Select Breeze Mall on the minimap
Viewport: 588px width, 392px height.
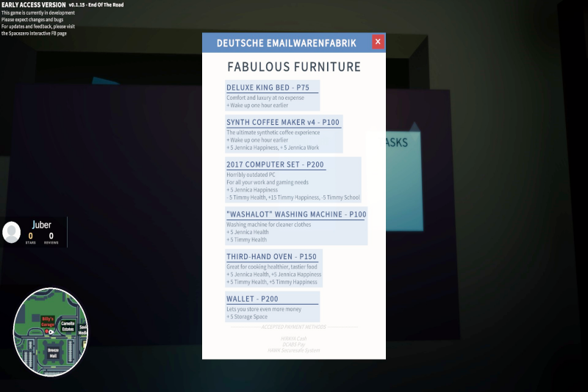click(x=53, y=352)
